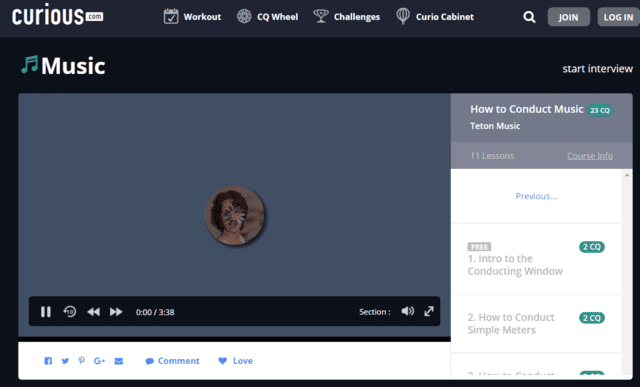Image resolution: width=640 pixels, height=387 pixels.
Task: Share on Facebook
Action: 48,361
